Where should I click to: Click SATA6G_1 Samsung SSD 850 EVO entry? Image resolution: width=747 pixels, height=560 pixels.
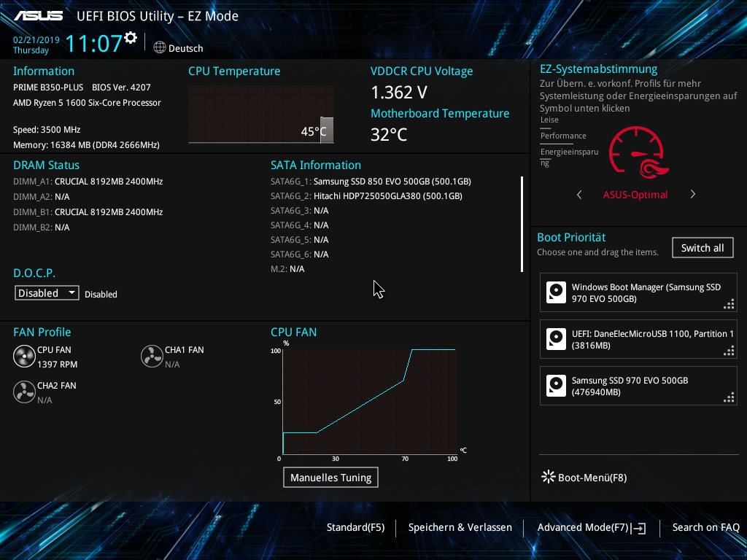click(x=371, y=182)
